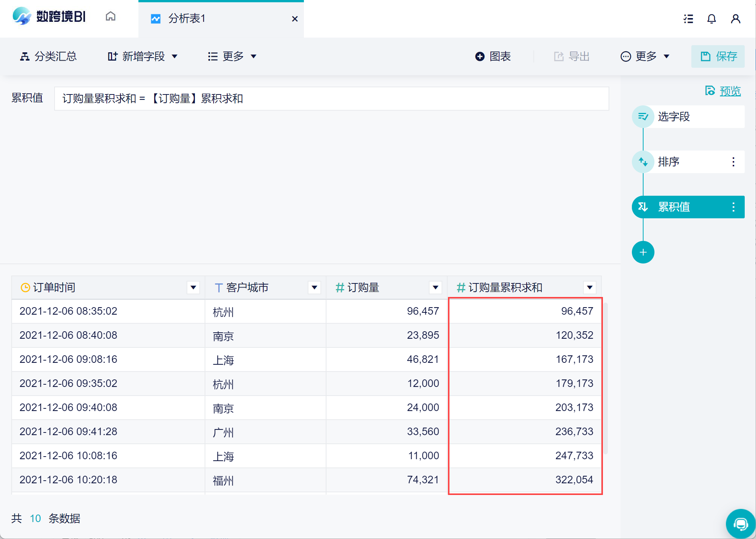
Task: Open the user account icon
Action: (736, 19)
